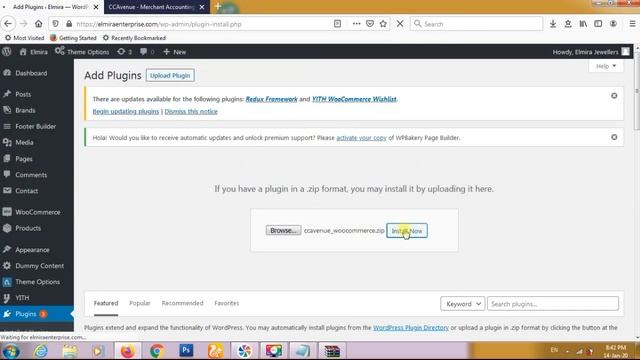The image size is (640, 360).
Task: Click the Upload Plugin button
Action: (170, 76)
